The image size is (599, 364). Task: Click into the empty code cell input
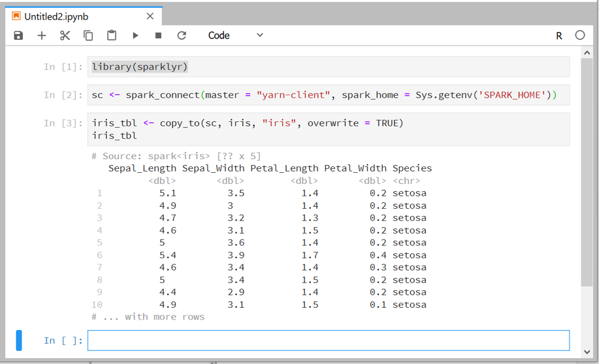point(328,341)
